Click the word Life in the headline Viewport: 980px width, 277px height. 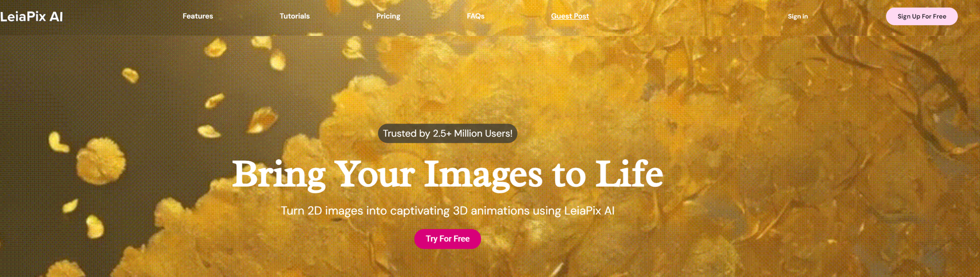click(x=629, y=174)
